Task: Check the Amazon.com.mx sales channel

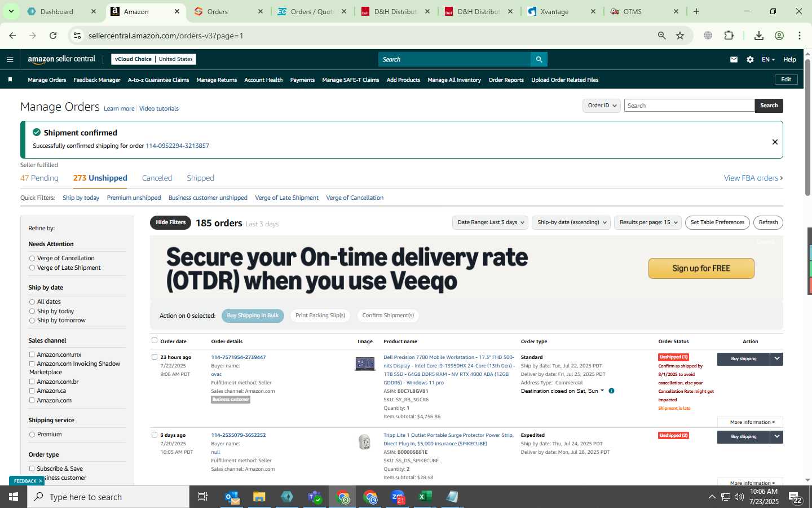Action: (x=32, y=354)
